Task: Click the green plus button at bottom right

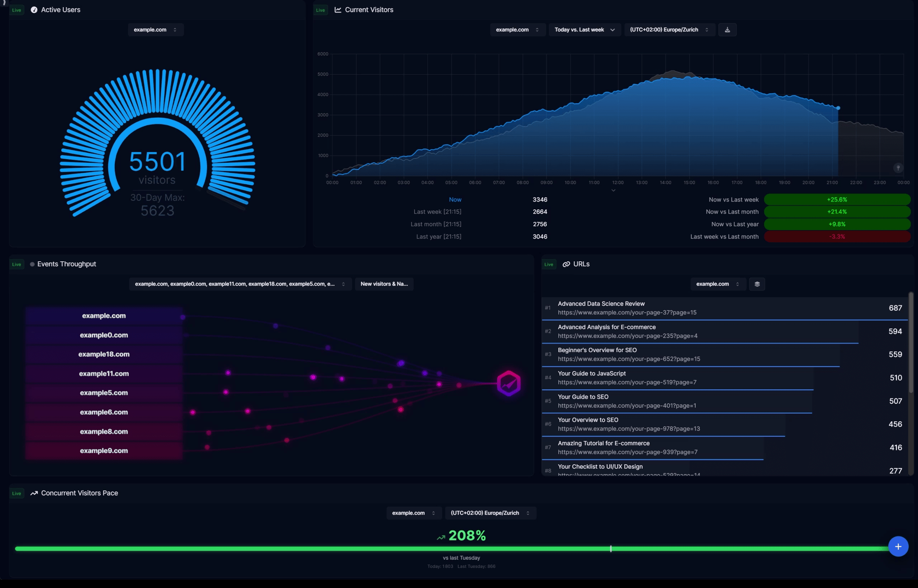Action: (x=898, y=546)
